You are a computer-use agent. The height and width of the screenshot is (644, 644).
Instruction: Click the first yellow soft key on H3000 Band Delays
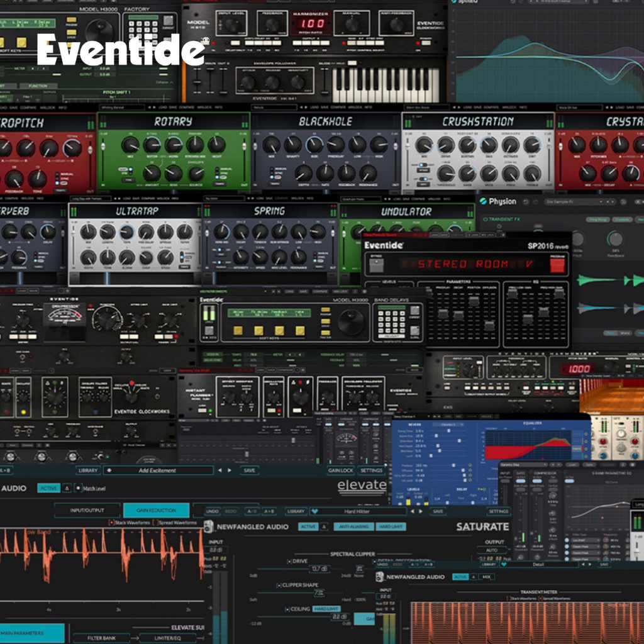point(238,331)
